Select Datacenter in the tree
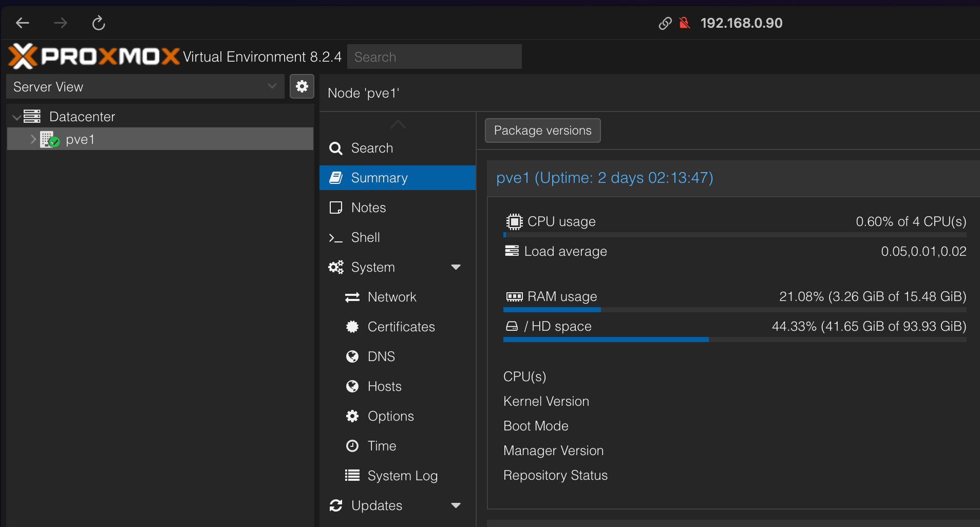The width and height of the screenshot is (980, 527). coord(82,117)
